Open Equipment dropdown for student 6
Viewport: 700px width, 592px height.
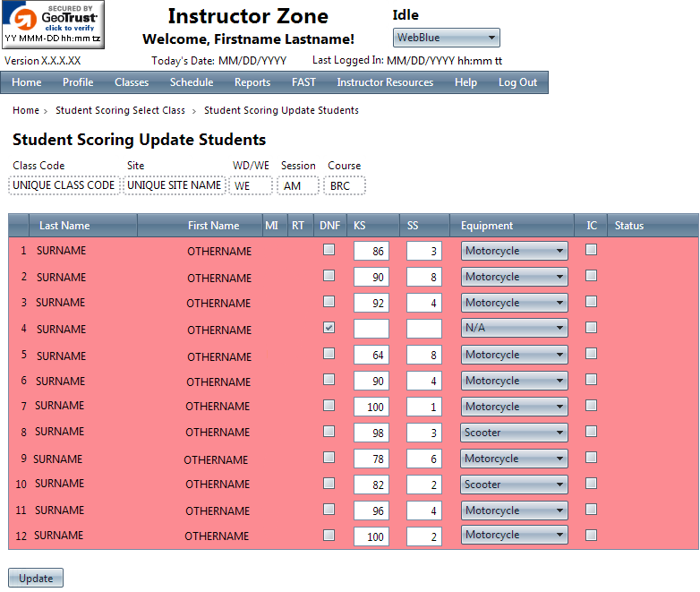pos(515,381)
